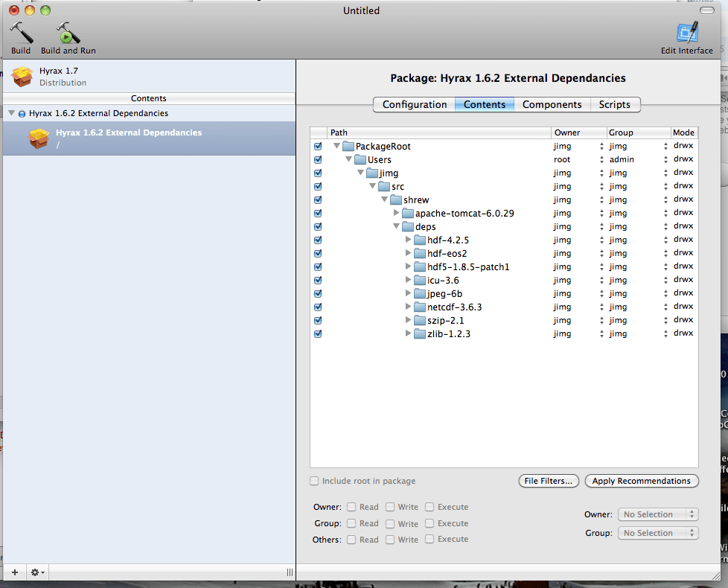Screen dimensions: 728x588
Task: Collapse the PackageRoot disclosure triangle
Action: 336,146
